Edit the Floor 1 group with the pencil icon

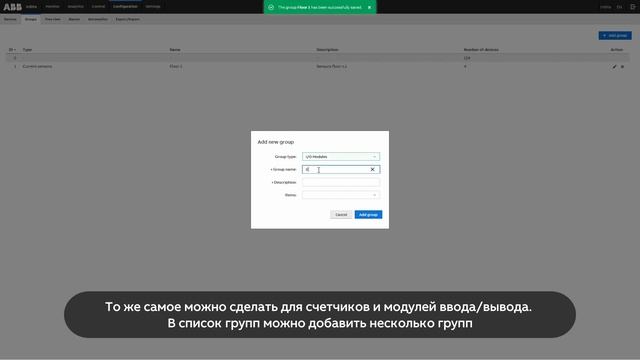pos(614,67)
